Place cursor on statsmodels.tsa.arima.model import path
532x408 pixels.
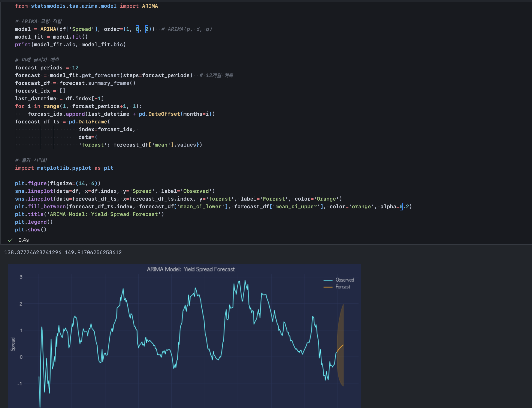click(73, 6)
